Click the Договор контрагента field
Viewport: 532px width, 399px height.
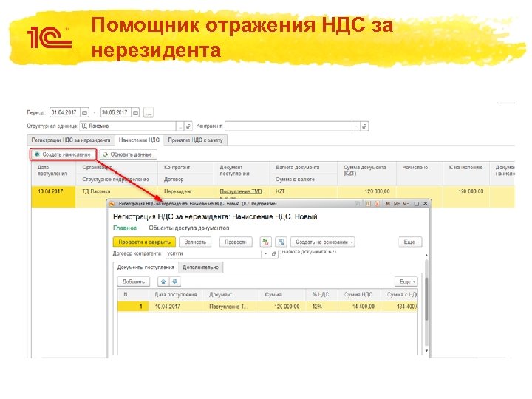214,253
